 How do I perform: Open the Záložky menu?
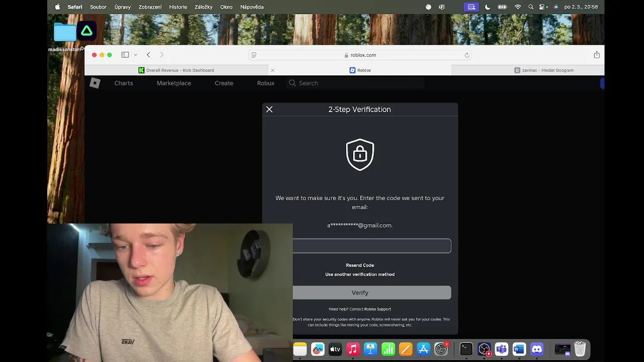pos(204,7)
